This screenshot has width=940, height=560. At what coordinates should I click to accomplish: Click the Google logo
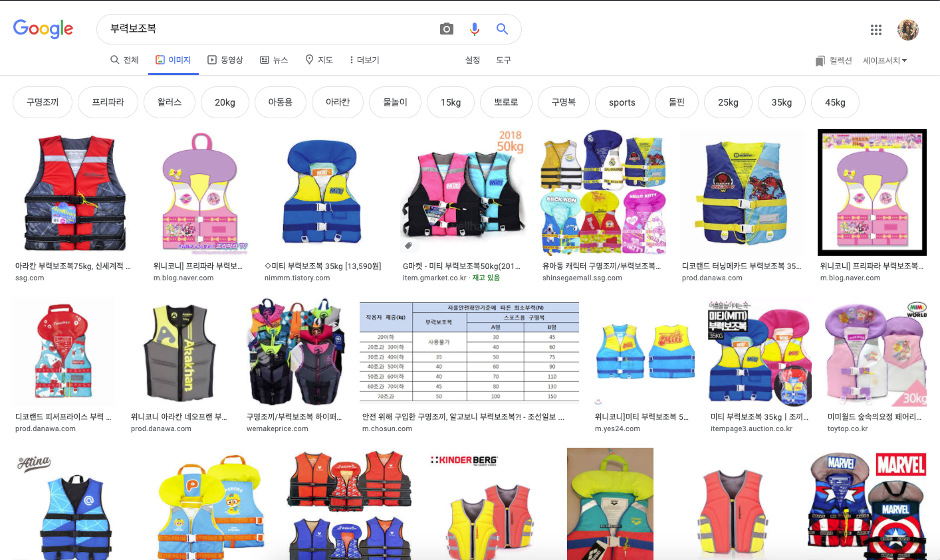[x=43, y=29]
